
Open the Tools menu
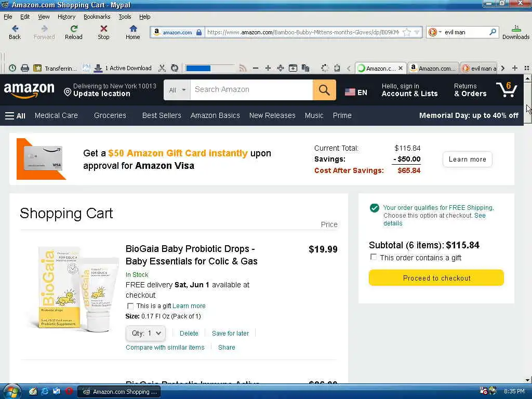(x=125, y=17)
